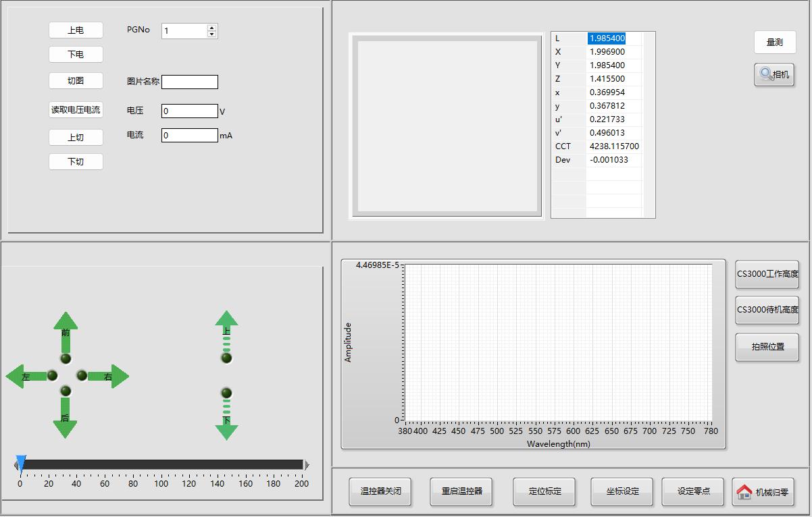The height and width of the screenshot is (517, 812).
Task: Click the measure (量测) button
Action: pyautogui.click(x=775, y=43)
